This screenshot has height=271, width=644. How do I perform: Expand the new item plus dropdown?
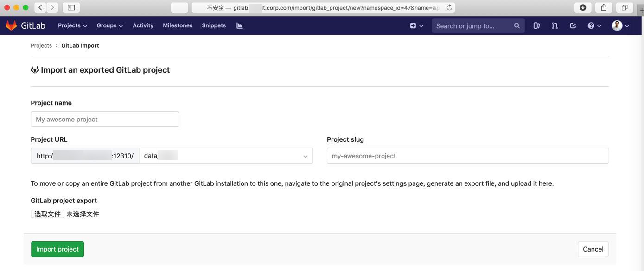pyautogui.click(x=416, y=25)
